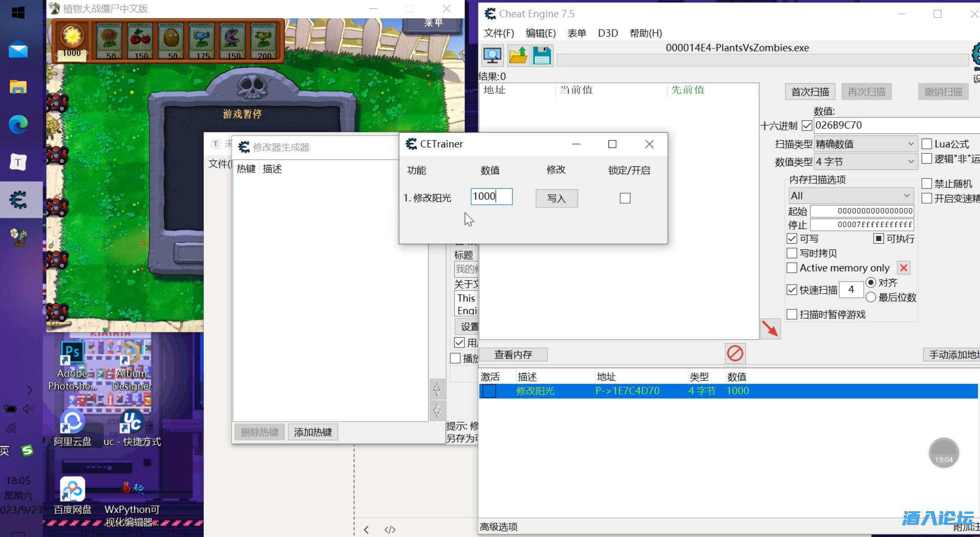Click the select process monitor icon
980x537 pixels.
tap(492, 56)
